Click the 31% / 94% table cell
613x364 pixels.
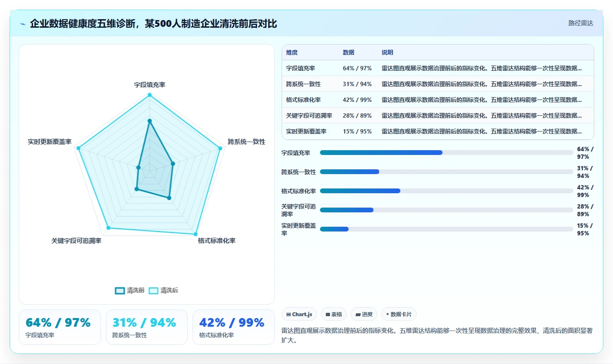click(357, 84)
